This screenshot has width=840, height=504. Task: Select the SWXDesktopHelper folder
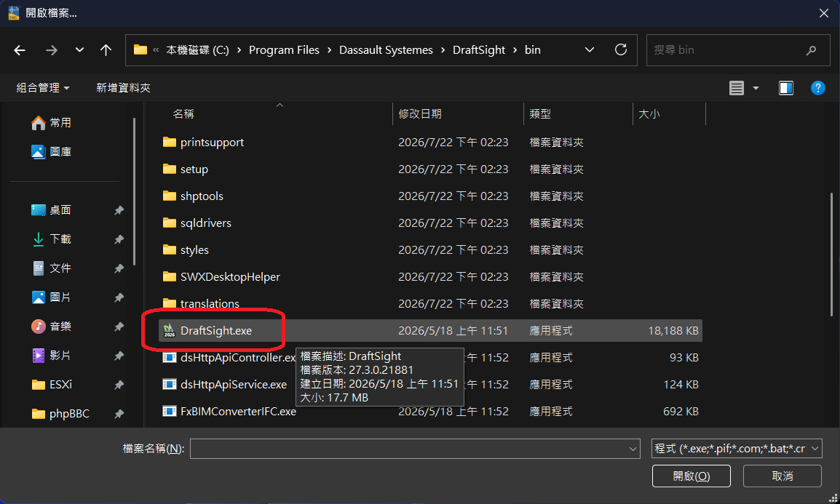click(230, 276)
